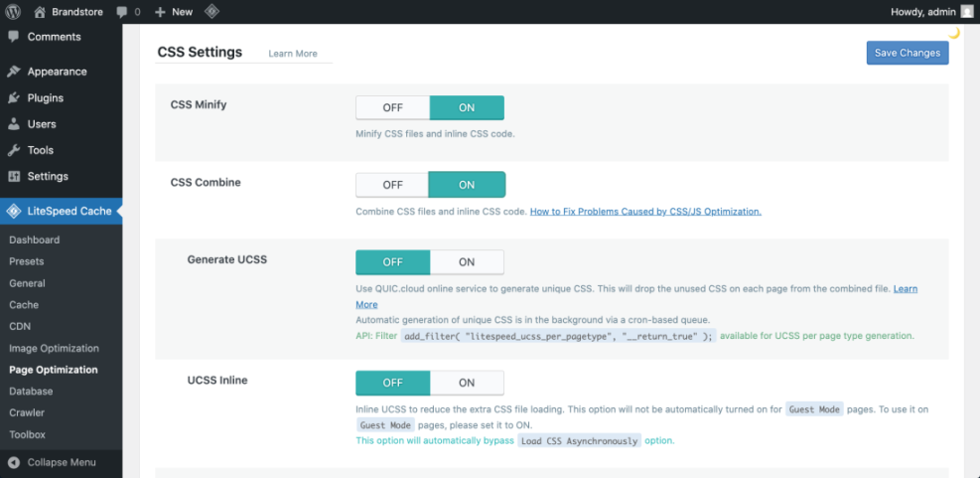Set UCSS Inline to OFF
This screenshot has width=980, height=478.
point(392,383)
